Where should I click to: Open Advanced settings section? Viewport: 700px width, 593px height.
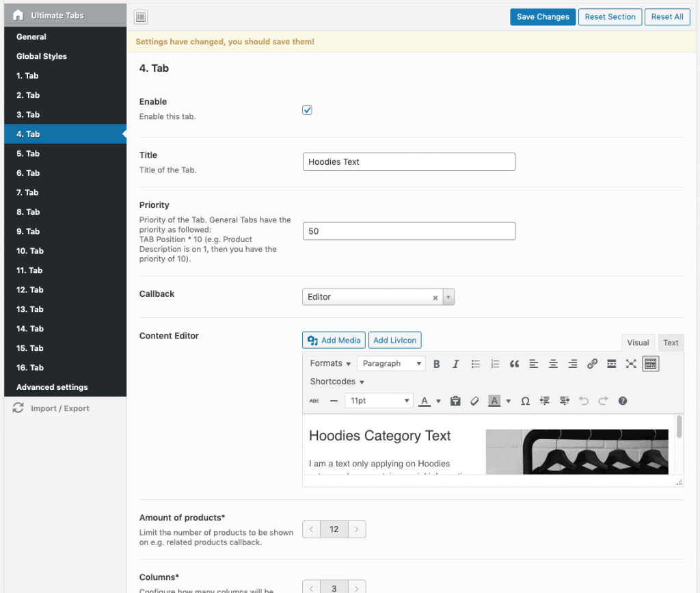(x=65, y=387)
